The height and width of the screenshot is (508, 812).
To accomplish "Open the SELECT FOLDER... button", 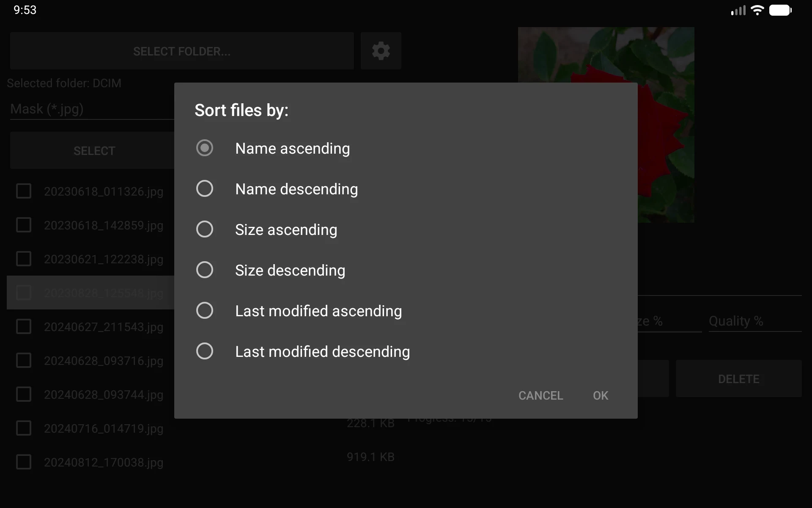I will click(182, 51).
